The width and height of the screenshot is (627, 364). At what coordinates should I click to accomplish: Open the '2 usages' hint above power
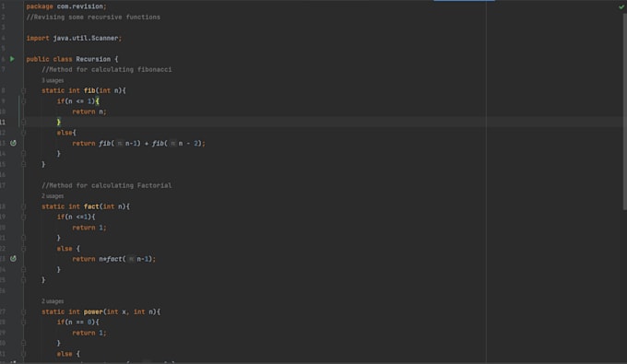click(53, 301)
